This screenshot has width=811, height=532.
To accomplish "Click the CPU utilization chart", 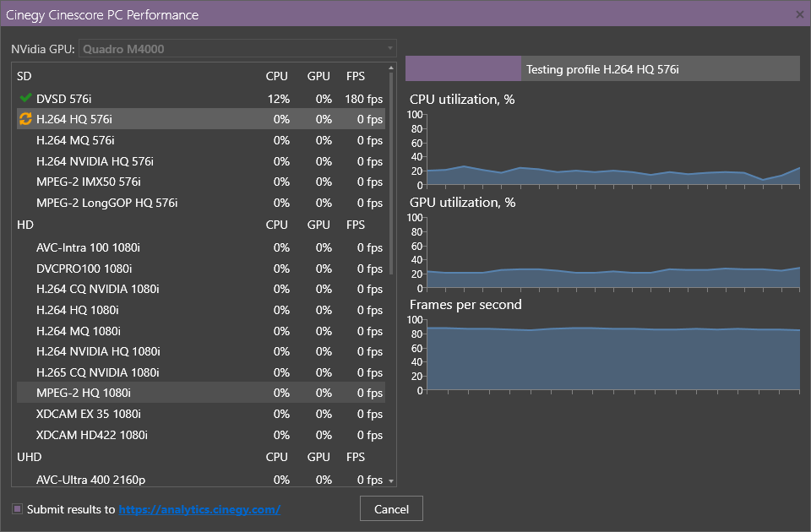I will tap(613, 149).
